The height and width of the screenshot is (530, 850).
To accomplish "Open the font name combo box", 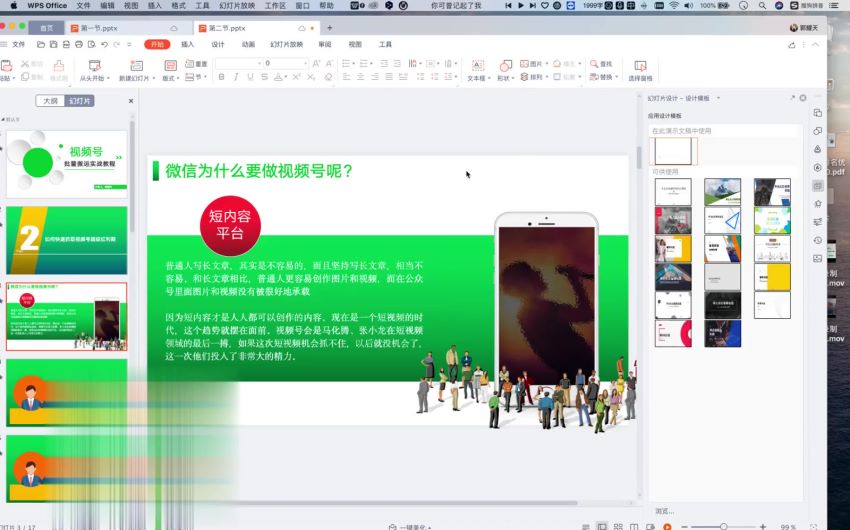I will tap(239, 63).
